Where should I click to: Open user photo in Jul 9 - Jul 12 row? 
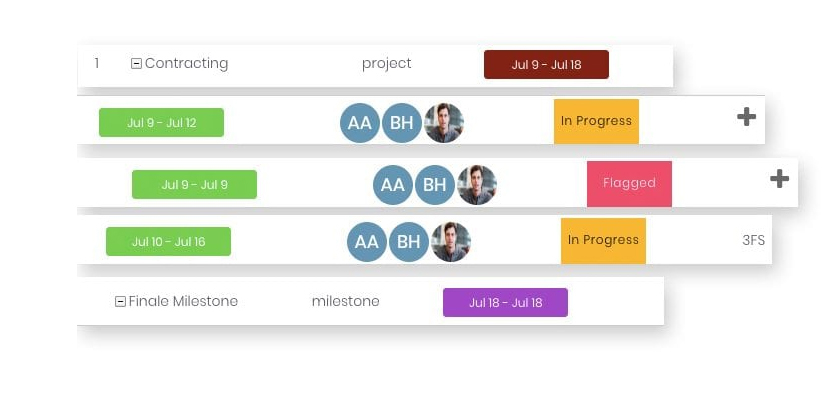tap(444, 123)
